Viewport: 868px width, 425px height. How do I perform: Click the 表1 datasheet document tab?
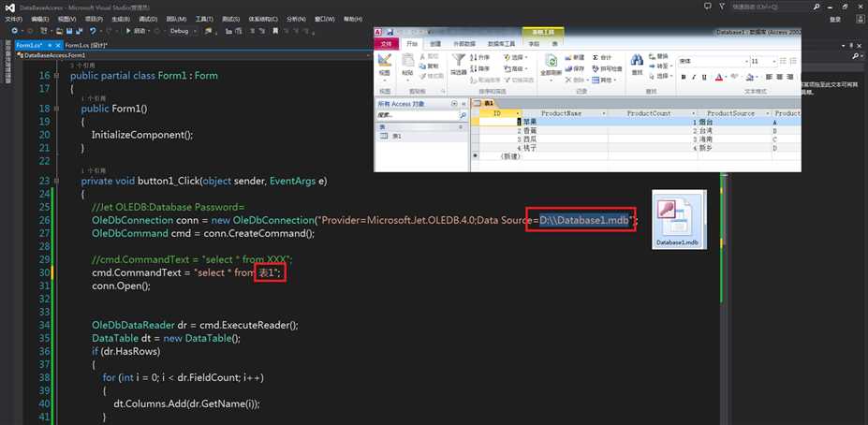point(485,104)
